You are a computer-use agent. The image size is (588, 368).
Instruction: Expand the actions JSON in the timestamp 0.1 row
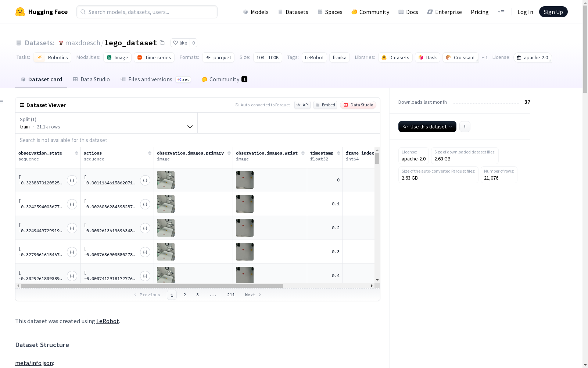(x=145, y=204)
